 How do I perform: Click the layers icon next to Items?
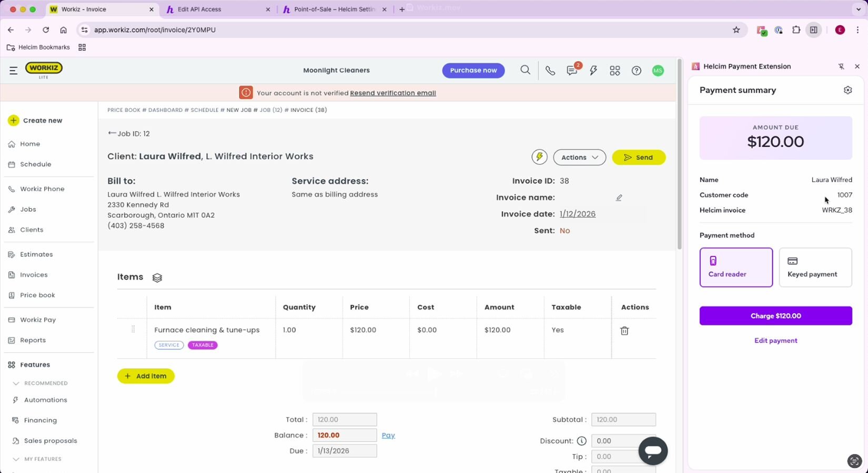click(x=157, y=277)
